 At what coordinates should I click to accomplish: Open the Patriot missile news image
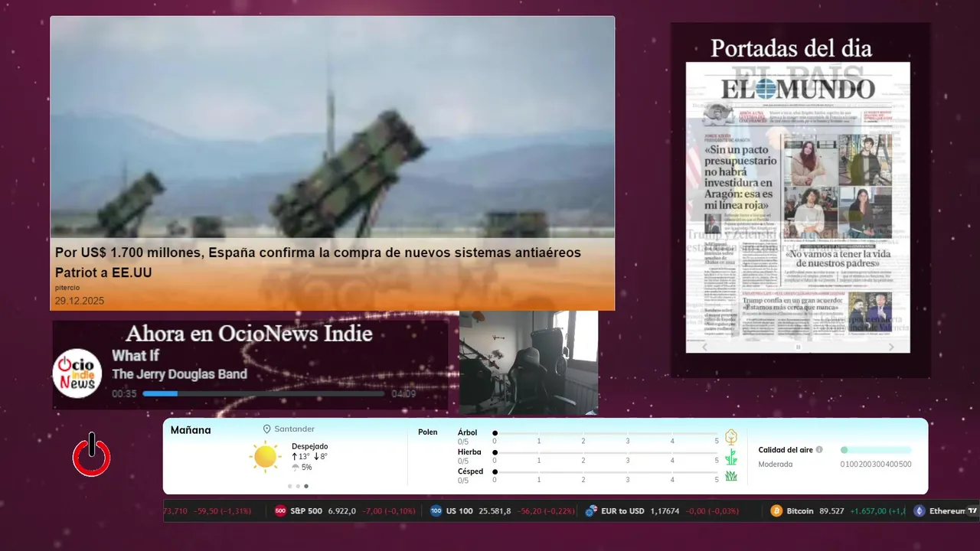[x=332, y=127]
